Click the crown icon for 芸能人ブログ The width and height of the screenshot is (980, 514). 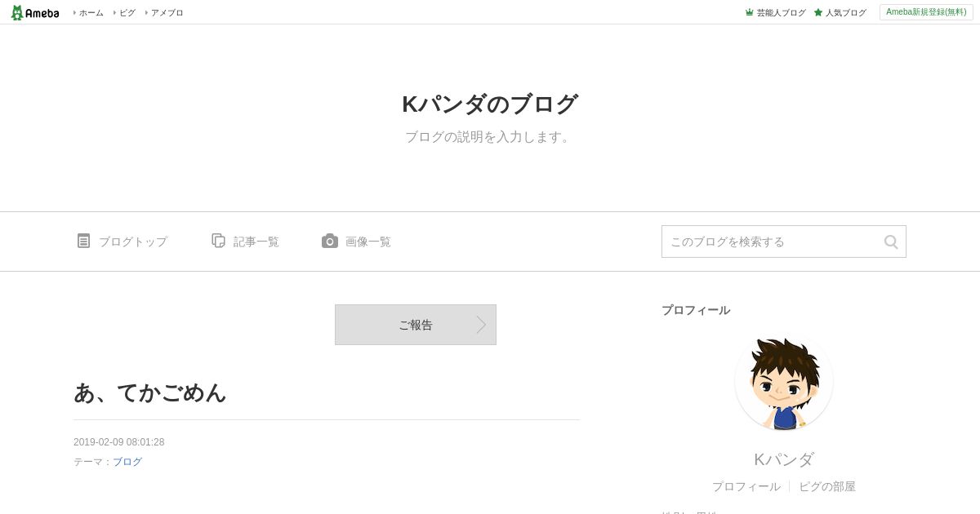749,12
